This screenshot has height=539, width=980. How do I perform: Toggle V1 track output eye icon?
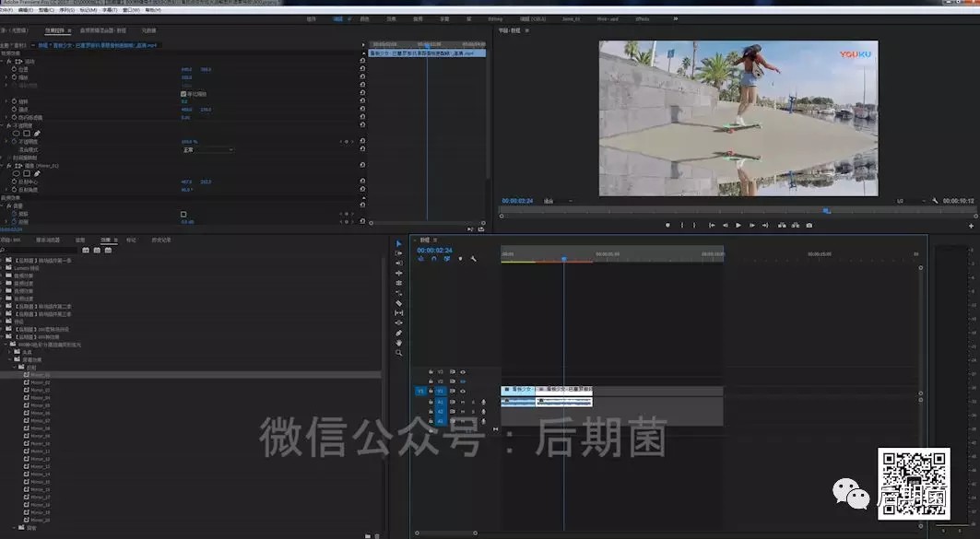coord(463,391)
